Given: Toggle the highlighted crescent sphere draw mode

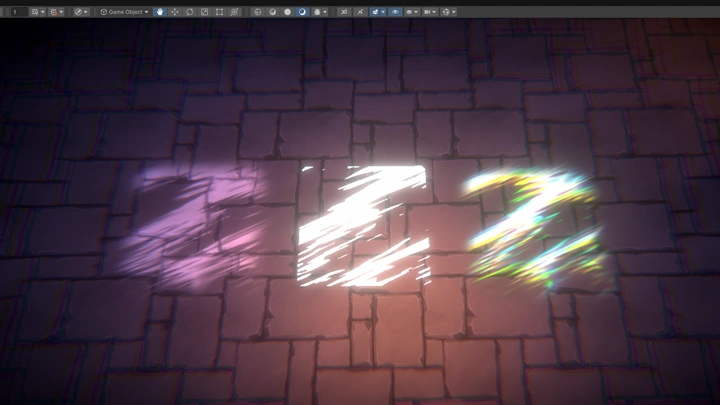Looking at the screenshot, I should tap(302, 12).
